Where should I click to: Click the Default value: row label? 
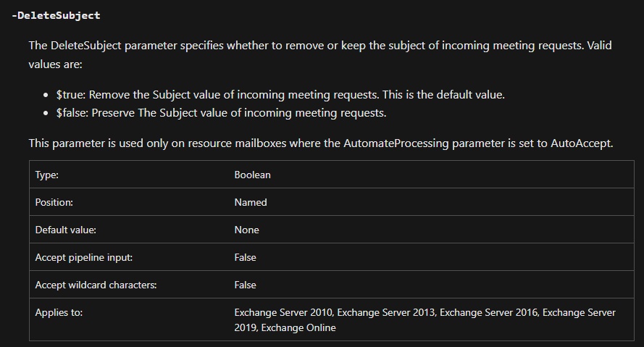tap(66, 230)
